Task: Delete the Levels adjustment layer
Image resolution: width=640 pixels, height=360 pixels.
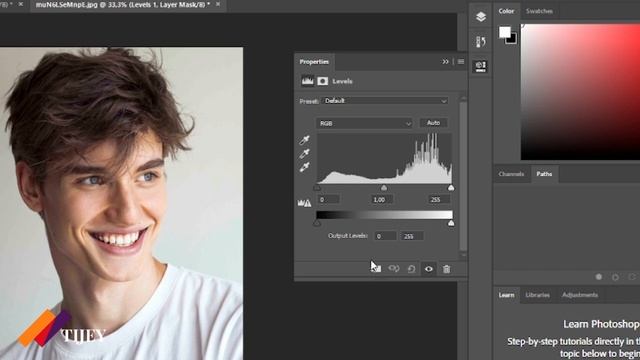Action: pyautogui.click(x=447, y=269)
